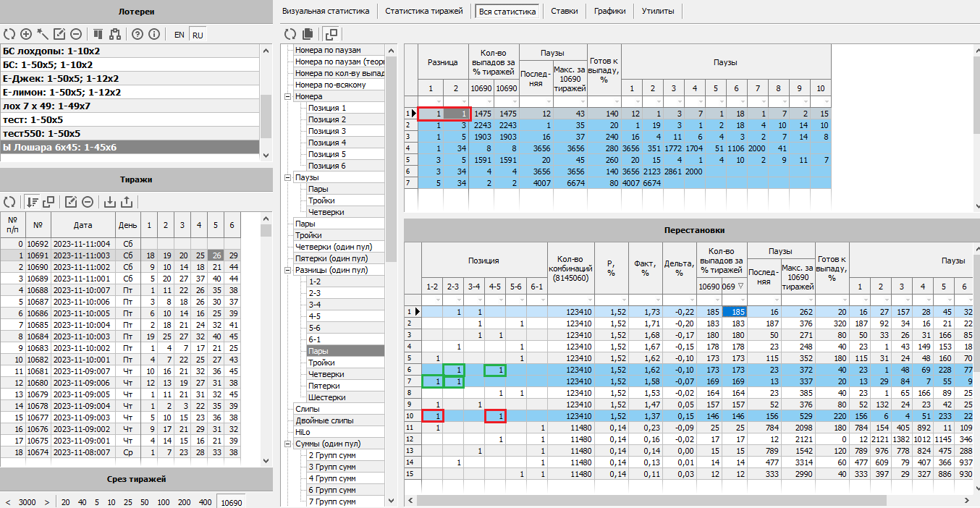Viewport: 980px width, 508px height.
Task: Refresh the statistics panel
Action: tap(290, 34)
